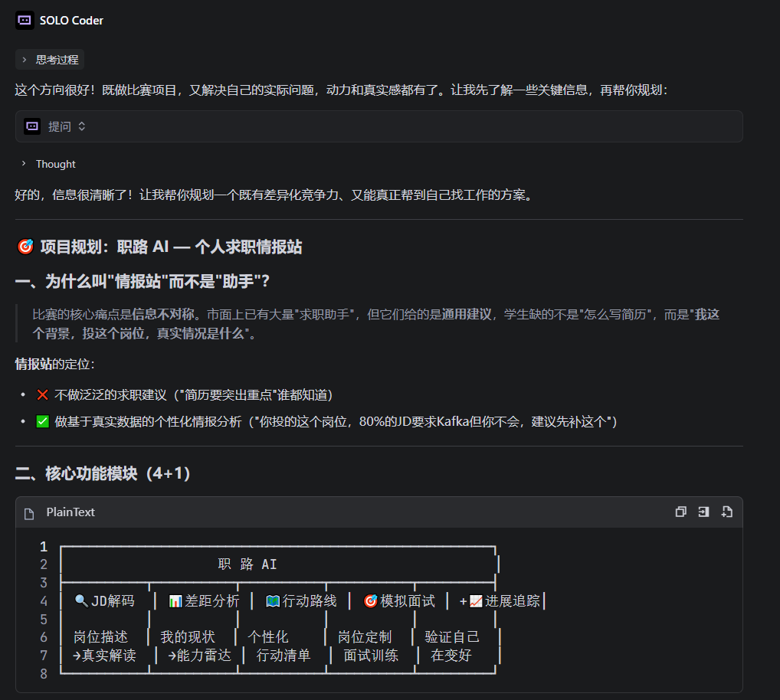Click the 提问 label text
Viewport: 780px width, 700px height.
pyautogui.click(x=60, y=126)
